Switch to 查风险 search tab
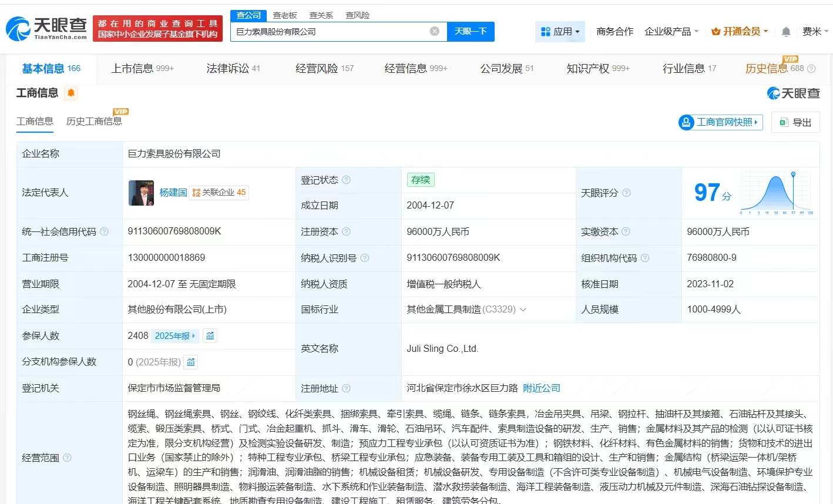Viewport: 833px width, 504px height. (358, 15)
